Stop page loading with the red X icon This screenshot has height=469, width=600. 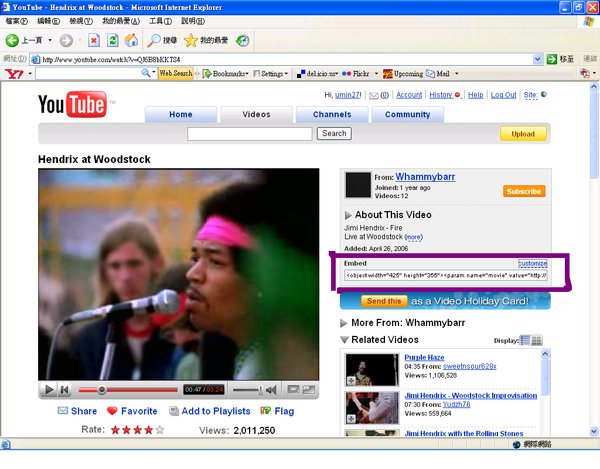94,40
